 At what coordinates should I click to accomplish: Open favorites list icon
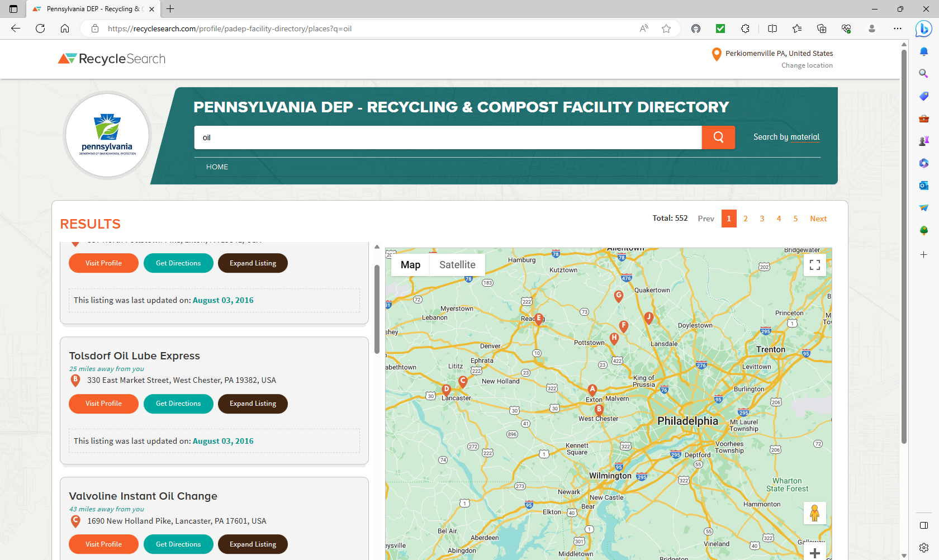pyautogui.click(x=797, y=29)
